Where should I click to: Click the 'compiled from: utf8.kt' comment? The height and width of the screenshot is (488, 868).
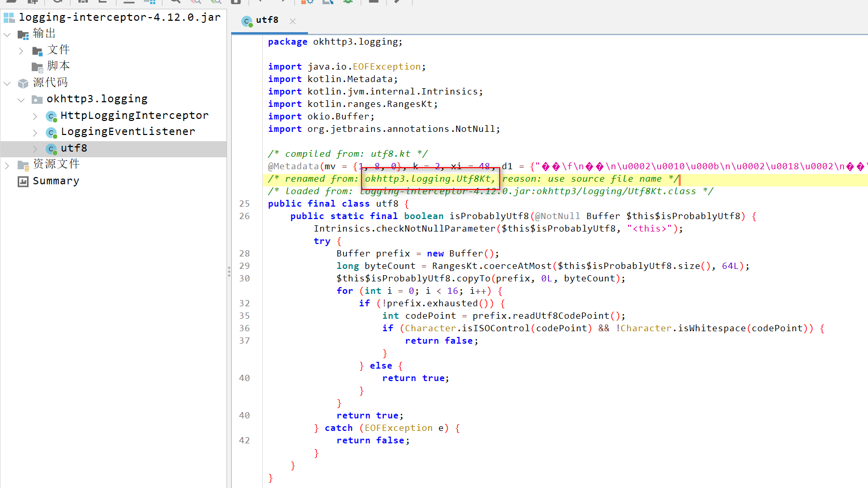click(348, 154)
